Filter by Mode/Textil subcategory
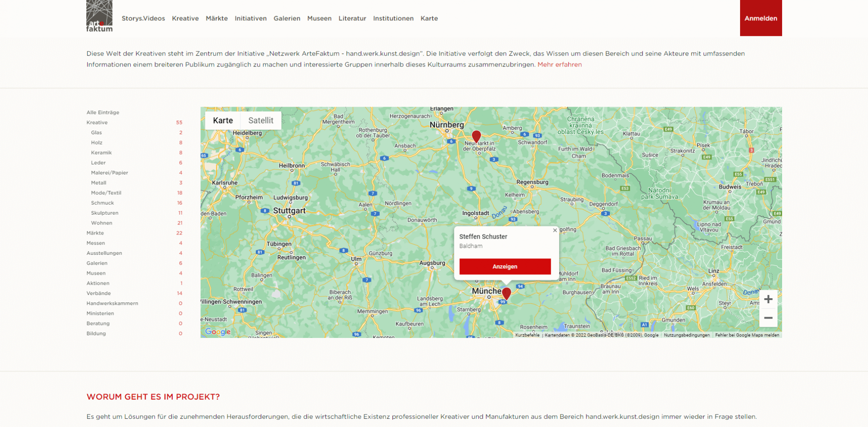Viewport: 868px width, 427px height. coord(106,193)
